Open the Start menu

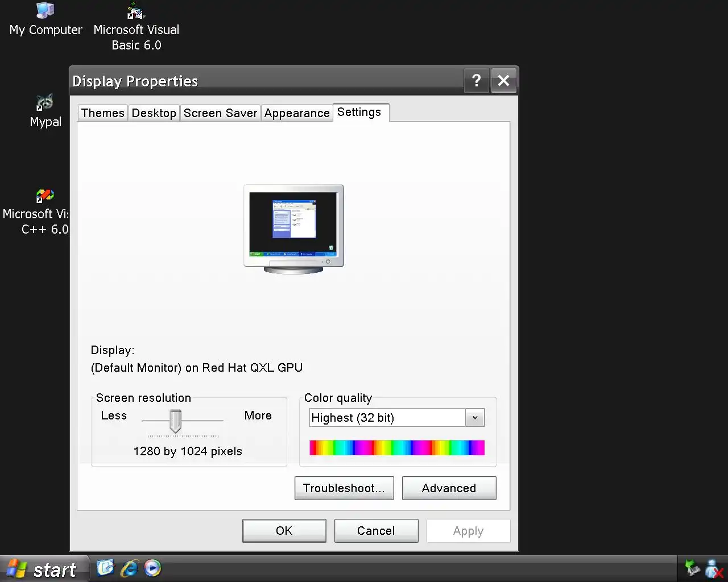44,569
